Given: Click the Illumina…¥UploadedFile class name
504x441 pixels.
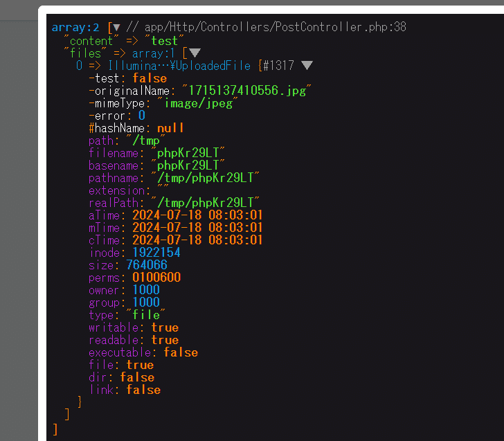Looking at the screenshot, I should [179, 66].
